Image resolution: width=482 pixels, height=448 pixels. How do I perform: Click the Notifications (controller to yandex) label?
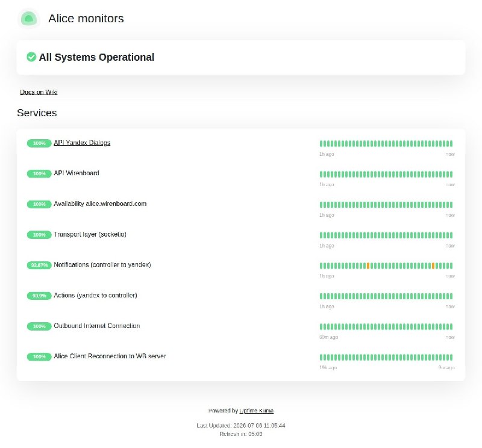102,264
